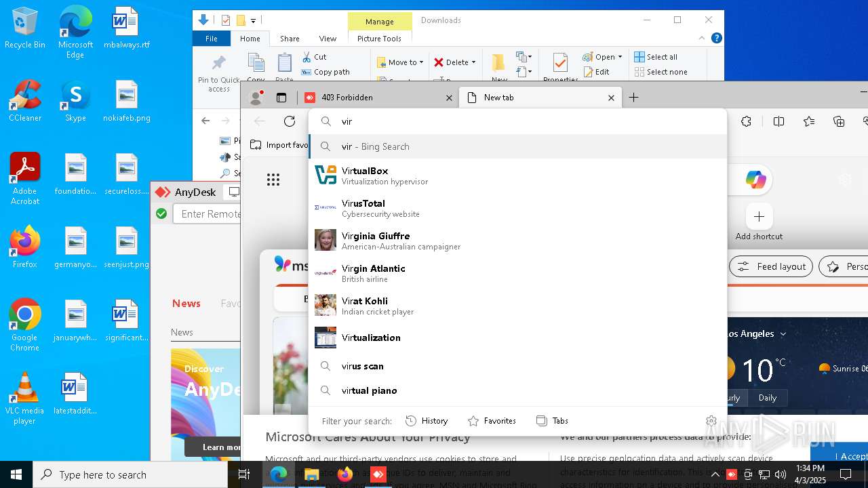Select VirusTotal search suggestion
The image size is (868, 488).
518,208
